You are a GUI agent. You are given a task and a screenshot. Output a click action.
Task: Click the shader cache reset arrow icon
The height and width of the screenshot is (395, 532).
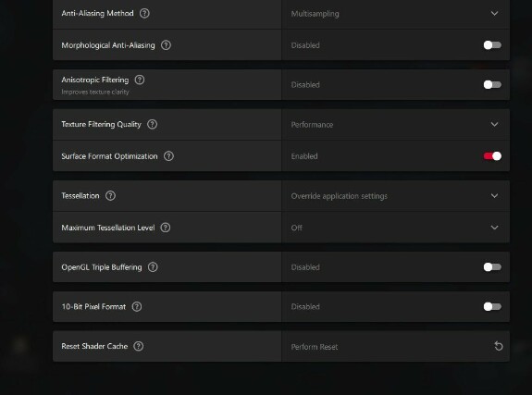click(x=498, y=346)
